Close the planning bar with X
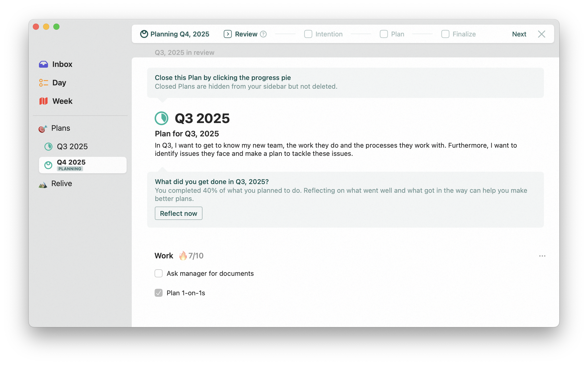The width and height of the screenshot is (588, 365). point(541,34)
